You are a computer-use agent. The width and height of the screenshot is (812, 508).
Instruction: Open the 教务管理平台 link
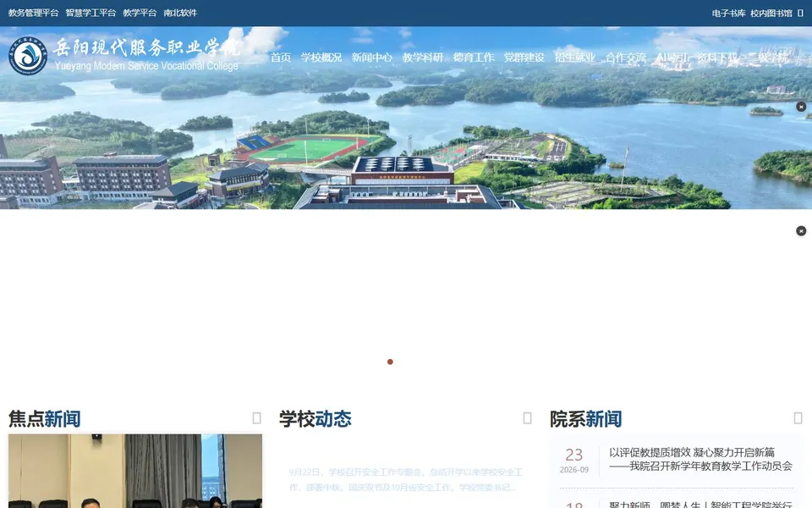(x=34, y=13)
